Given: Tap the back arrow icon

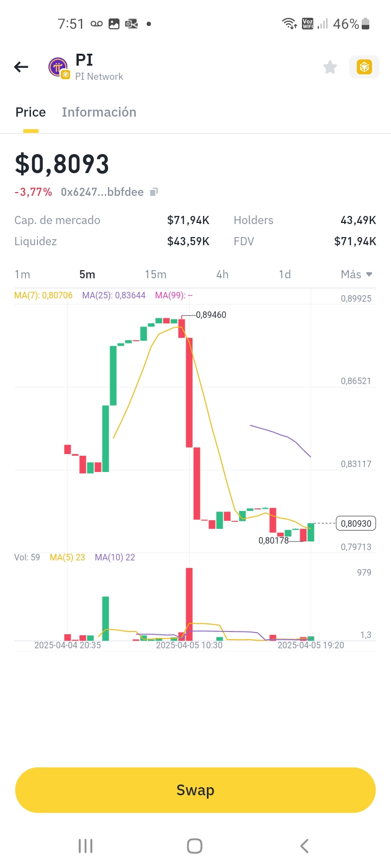Looking at the screenshot, I should 21,67.
